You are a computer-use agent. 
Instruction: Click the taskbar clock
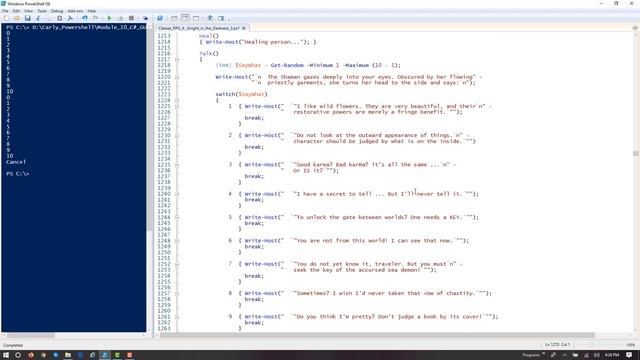coord(611,355)
